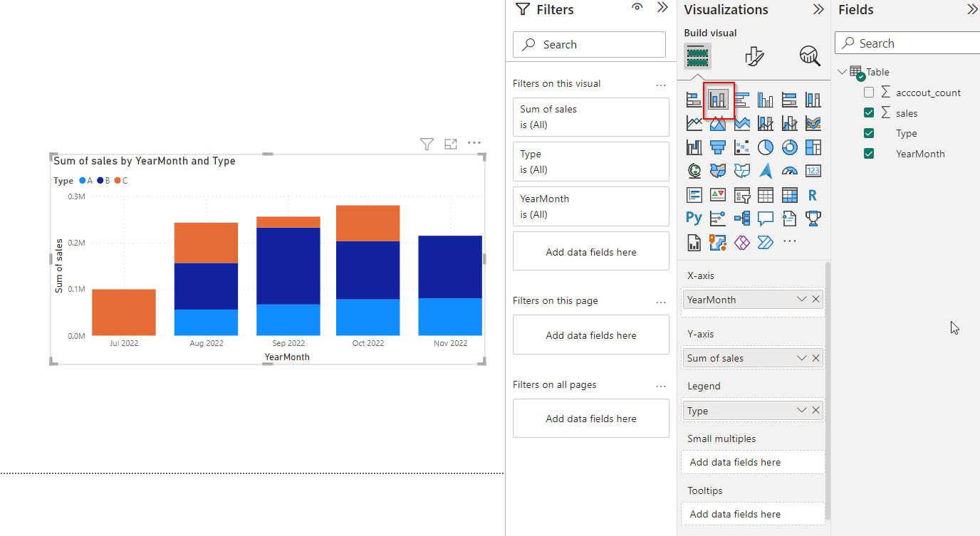The image size is (980, 536).
Task: Collapse the Visualizations pane
Action: coord(818,9)
